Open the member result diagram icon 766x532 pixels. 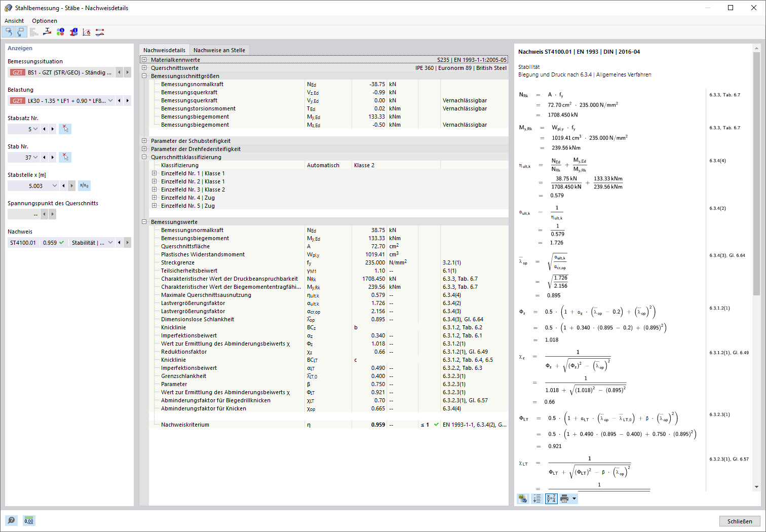(100, 32)
